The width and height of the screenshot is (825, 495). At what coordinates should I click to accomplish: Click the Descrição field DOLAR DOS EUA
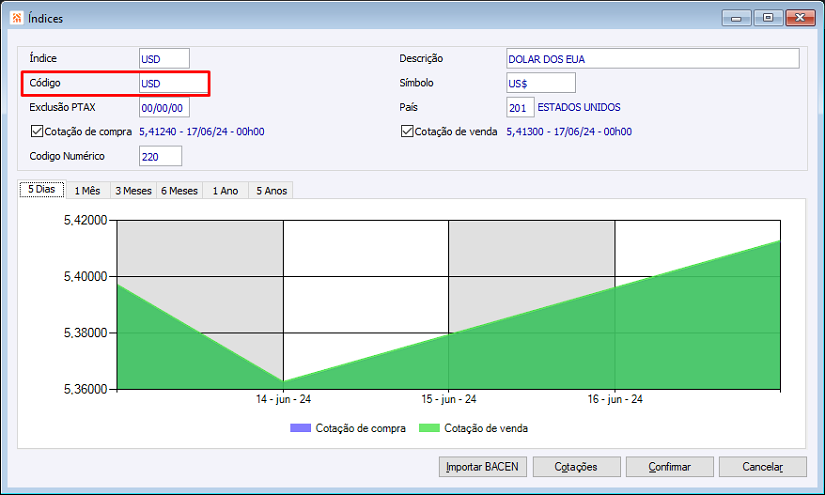(x=652, y=58)
